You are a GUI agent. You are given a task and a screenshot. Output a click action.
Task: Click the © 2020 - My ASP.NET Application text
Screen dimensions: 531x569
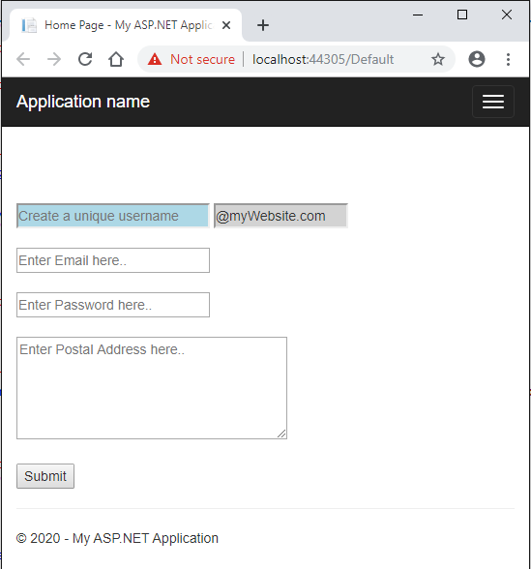click(117, 538)
